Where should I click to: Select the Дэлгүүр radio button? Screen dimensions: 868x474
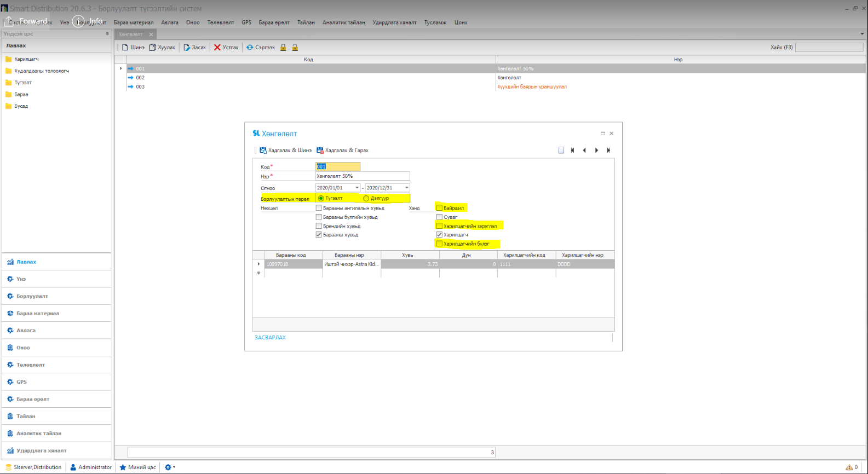pyautogui.click(x=366, y=198)
